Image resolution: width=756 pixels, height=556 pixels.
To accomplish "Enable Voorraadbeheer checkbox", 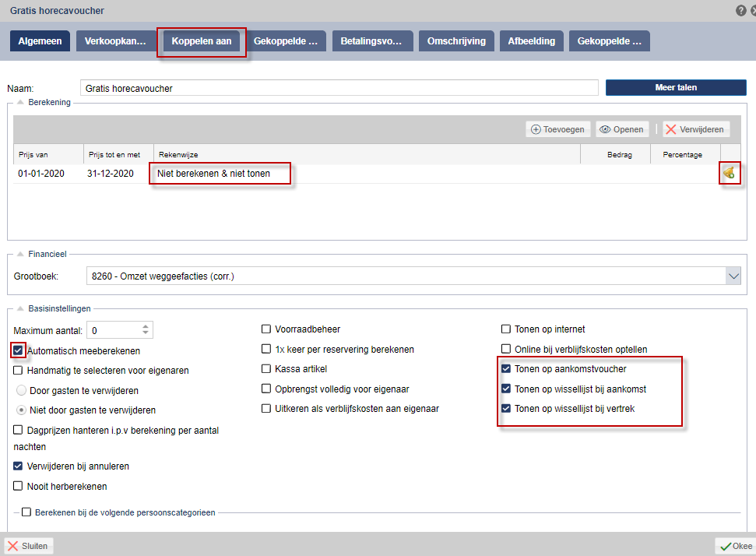I will pyautogui.click(x=265, y=329).
